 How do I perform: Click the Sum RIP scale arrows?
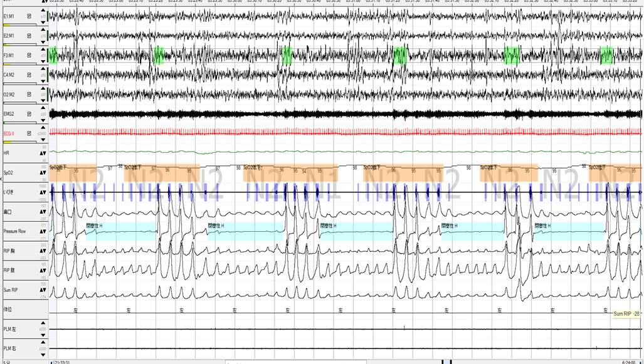43,290
